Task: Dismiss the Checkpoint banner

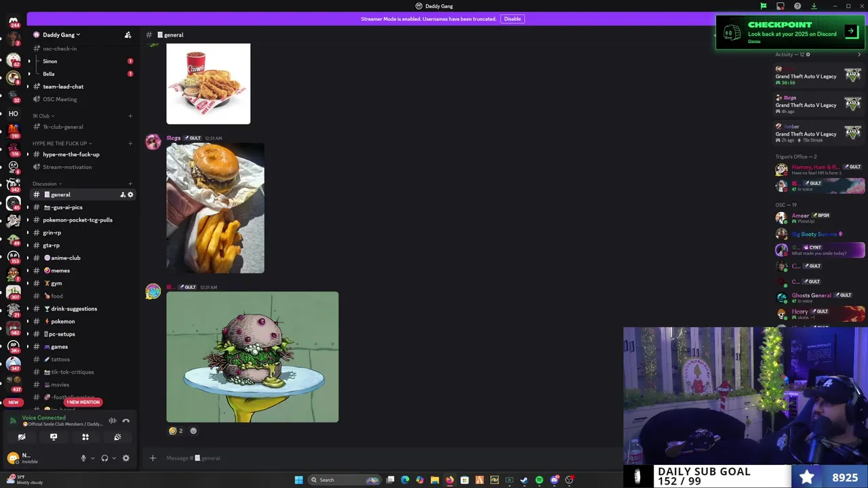Action: click(754, 41)
